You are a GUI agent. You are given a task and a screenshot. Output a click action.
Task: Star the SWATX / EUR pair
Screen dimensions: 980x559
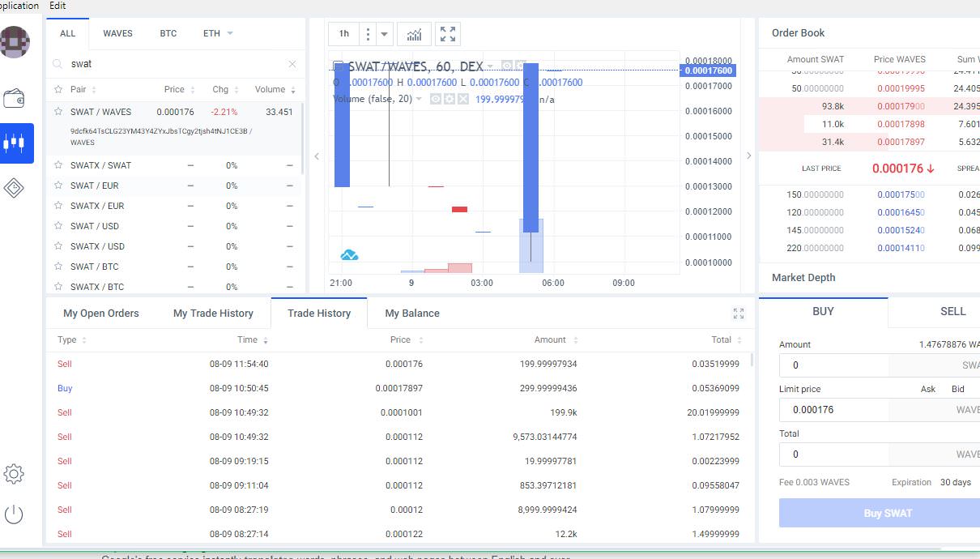click(58, 206)
